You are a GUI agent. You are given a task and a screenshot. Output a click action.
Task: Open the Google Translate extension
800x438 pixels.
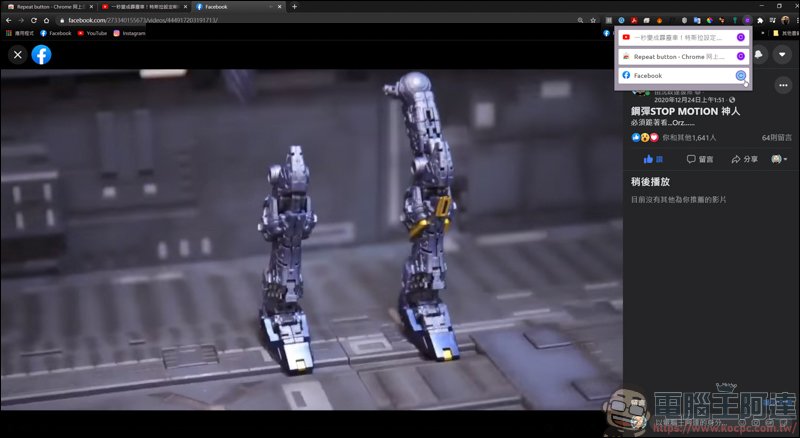(x=697, y=20)
